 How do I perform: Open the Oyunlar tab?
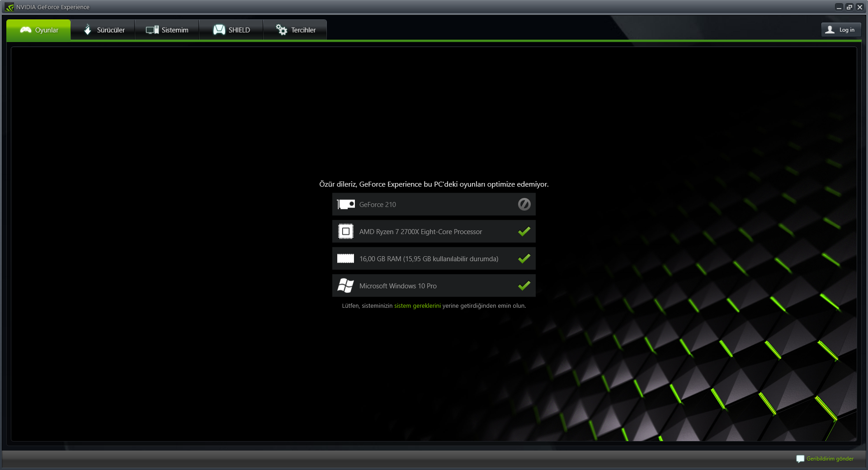(39, 30)
